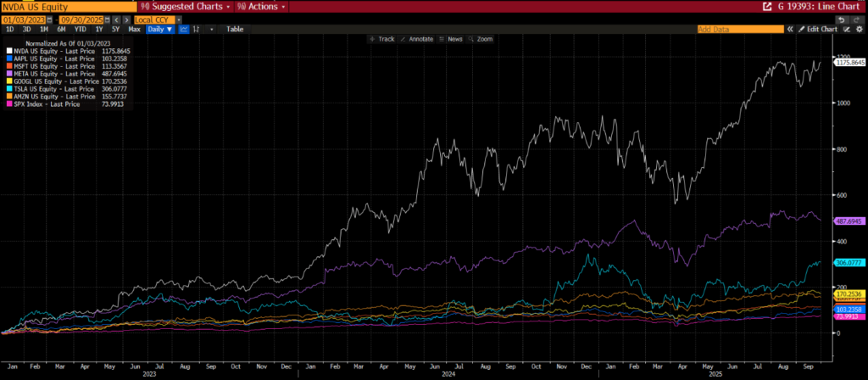Screen dimensions: 868x380
Task: Toggle the chart Zoom mode
Action: pos(481,39)
